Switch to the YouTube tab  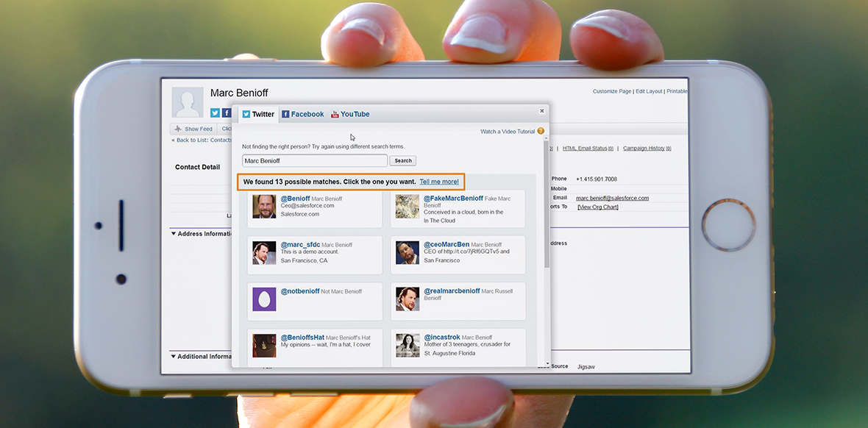point(350,114)
